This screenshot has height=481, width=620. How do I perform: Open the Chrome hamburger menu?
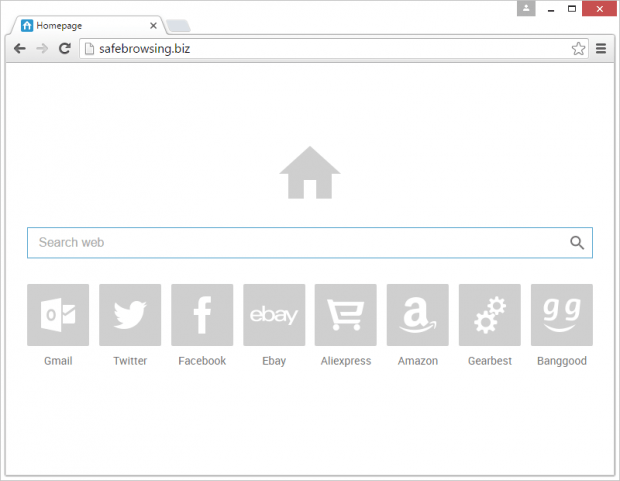click(601, 49)
